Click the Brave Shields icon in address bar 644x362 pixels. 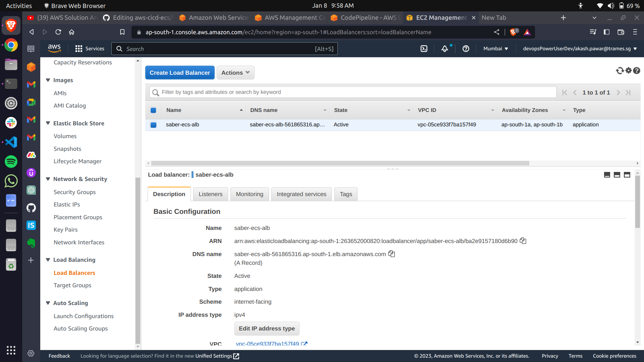(513, 32)
